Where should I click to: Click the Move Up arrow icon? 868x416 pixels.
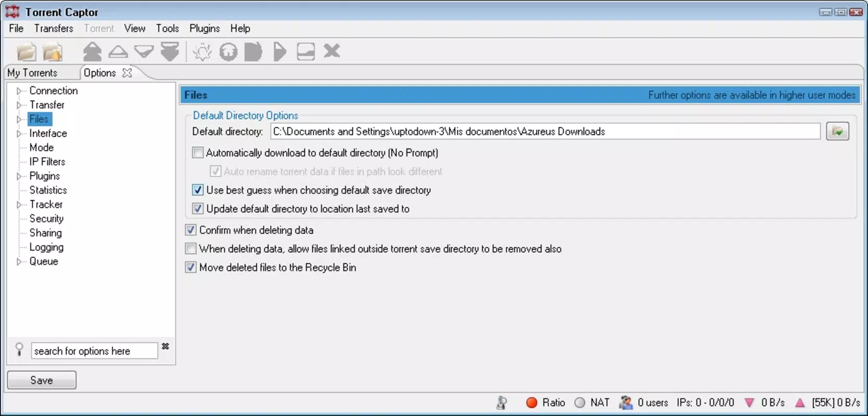click(x=118, y=51)
